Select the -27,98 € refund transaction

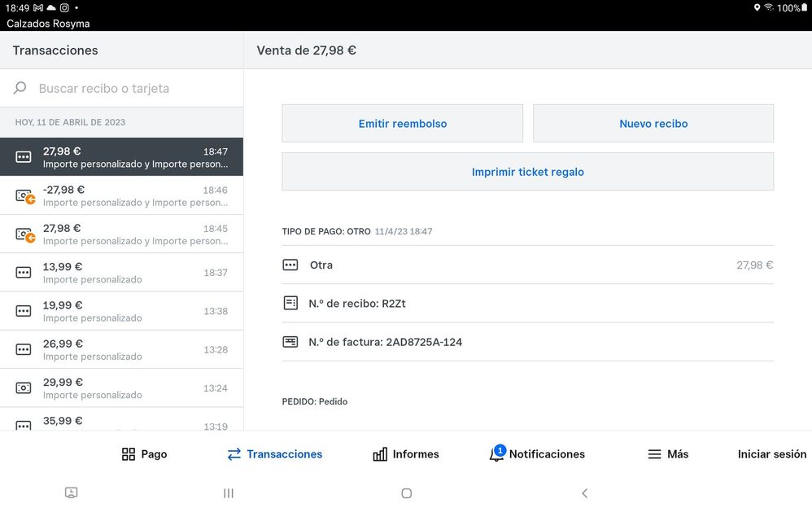pos(122,195)
